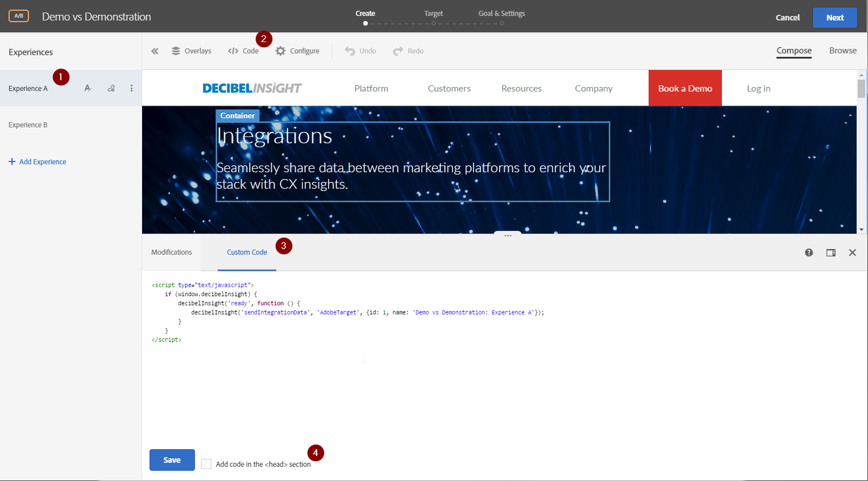Open audience link icon for Experience A
This screenshot has height=481, width=868.
110,88
